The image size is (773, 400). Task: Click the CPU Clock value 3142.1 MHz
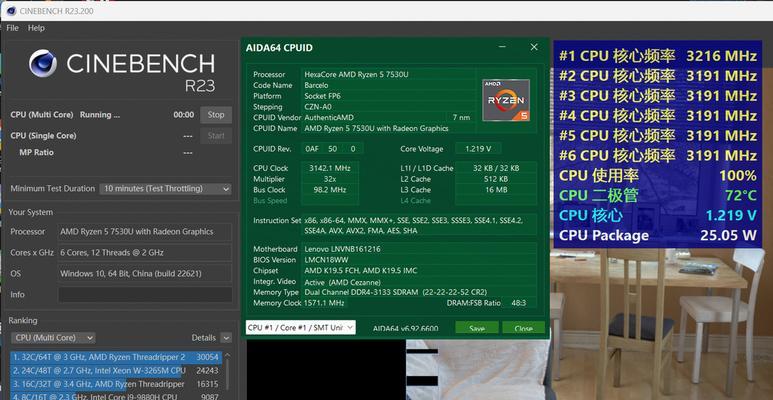pos(330,168)
